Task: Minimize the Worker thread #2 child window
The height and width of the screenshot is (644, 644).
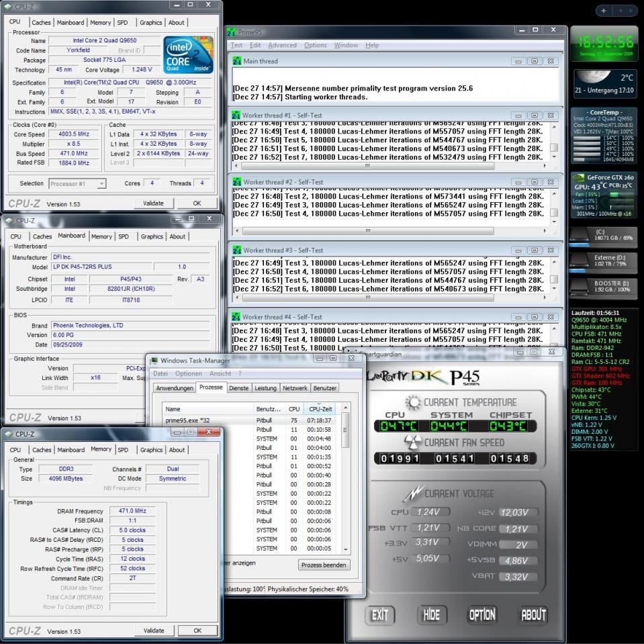Action: [518, 182]
